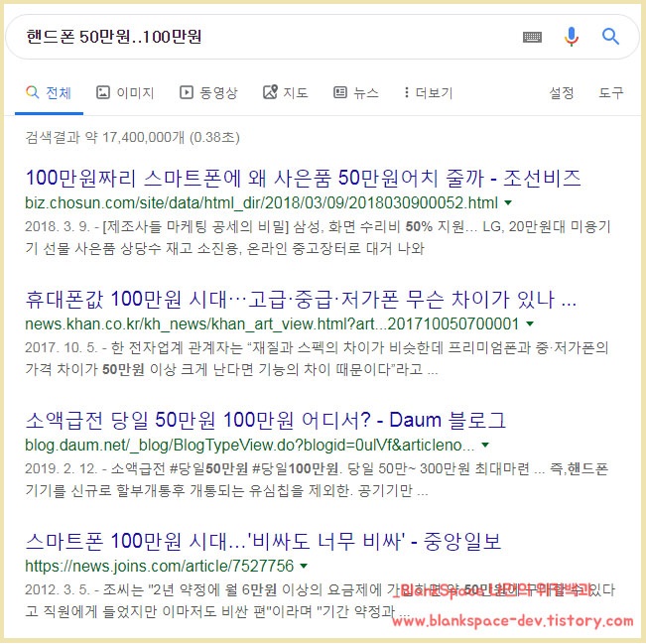
Task: Open 스마트폰 100만원 시대 중앙일보 result
Action: coord(263,541)
